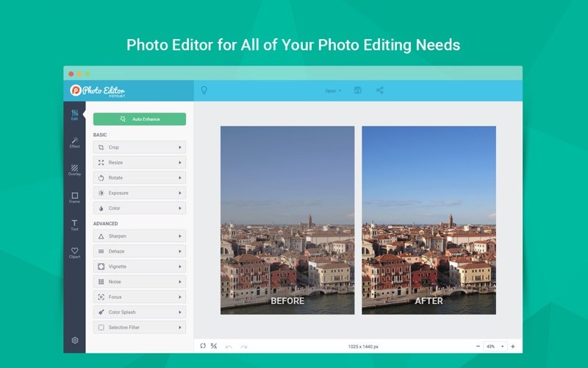Open the settings gear in sidebar
Image resolution: width=588 pixels, height=368 pixels.
point(74,340)
